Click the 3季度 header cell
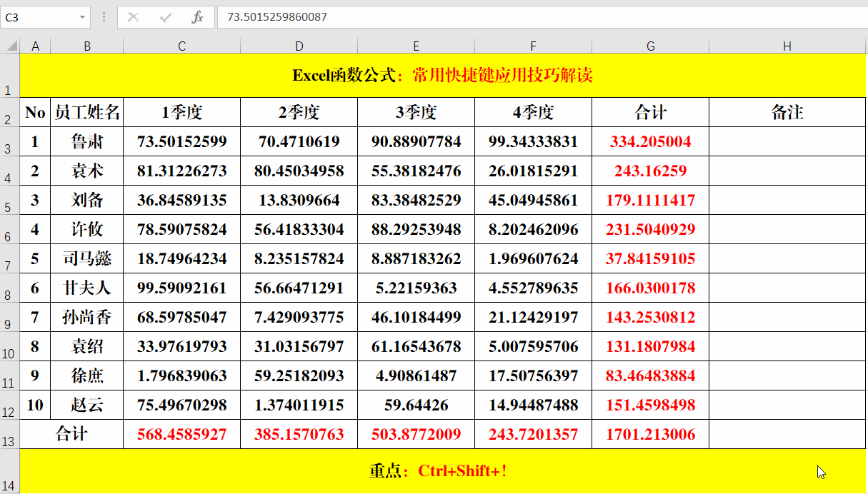This screenshot has height=494, width=868. pyautogui.click(x=416, y=112)
